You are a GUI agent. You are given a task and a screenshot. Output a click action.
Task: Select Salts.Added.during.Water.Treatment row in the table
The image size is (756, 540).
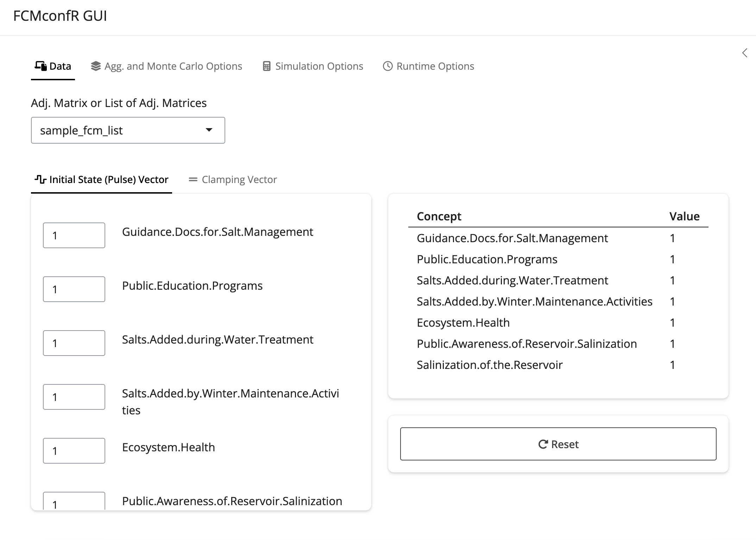(558, 280)
